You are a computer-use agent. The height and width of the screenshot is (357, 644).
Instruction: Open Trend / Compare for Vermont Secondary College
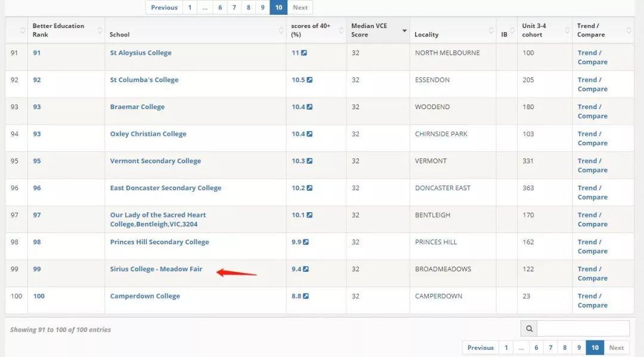pos(592,166)
